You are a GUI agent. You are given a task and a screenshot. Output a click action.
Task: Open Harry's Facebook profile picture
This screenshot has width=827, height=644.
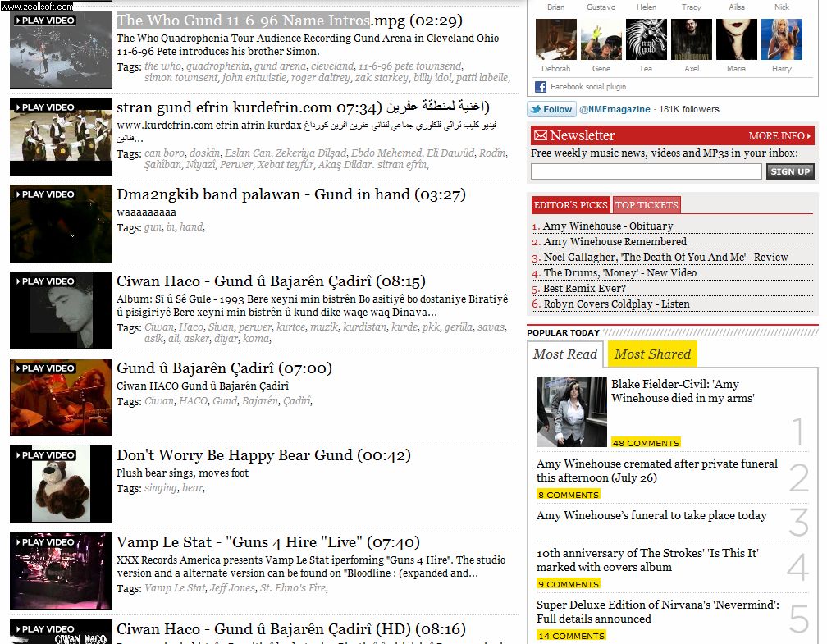tap(781, 39)
